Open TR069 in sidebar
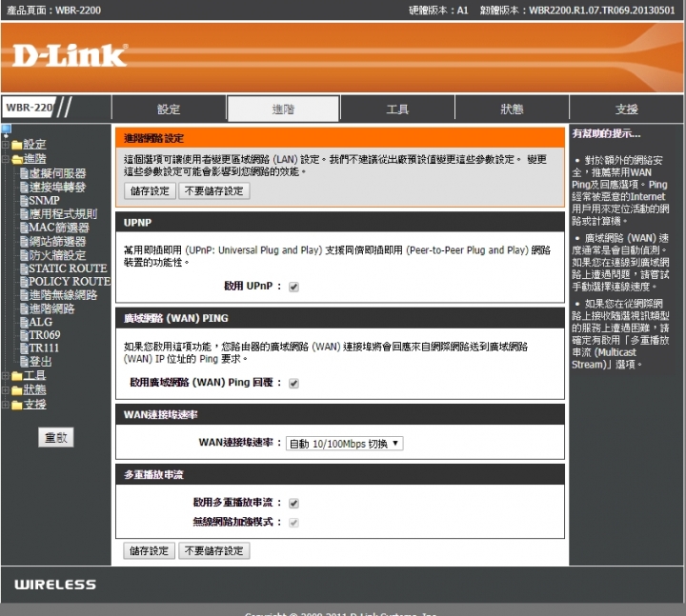This screenshot has width=686, height=616. point(45,335)
